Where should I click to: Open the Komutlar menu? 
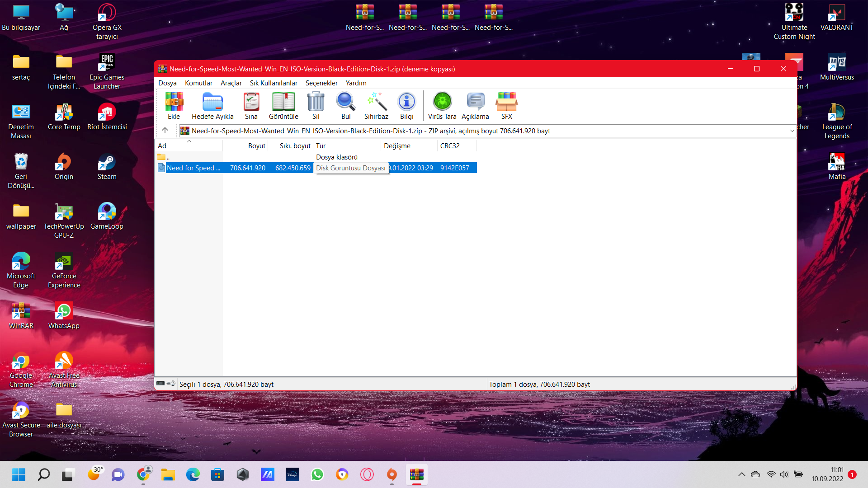click(x=198, y=83)
